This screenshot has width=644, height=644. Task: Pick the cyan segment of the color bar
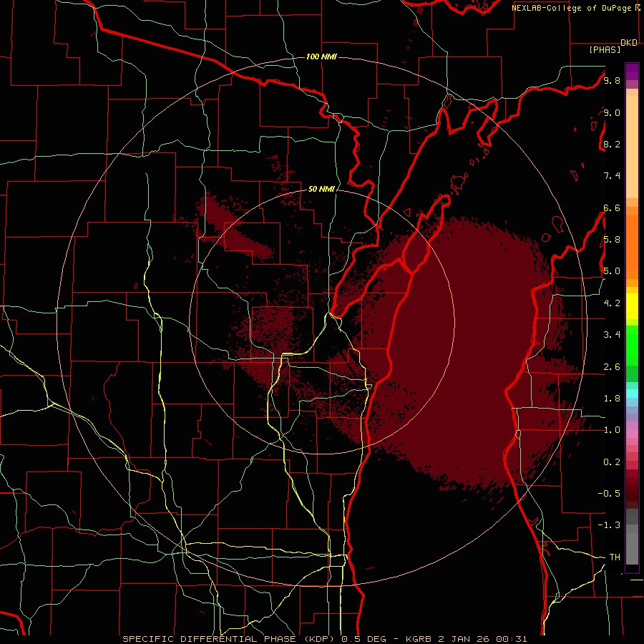(632, 393)
